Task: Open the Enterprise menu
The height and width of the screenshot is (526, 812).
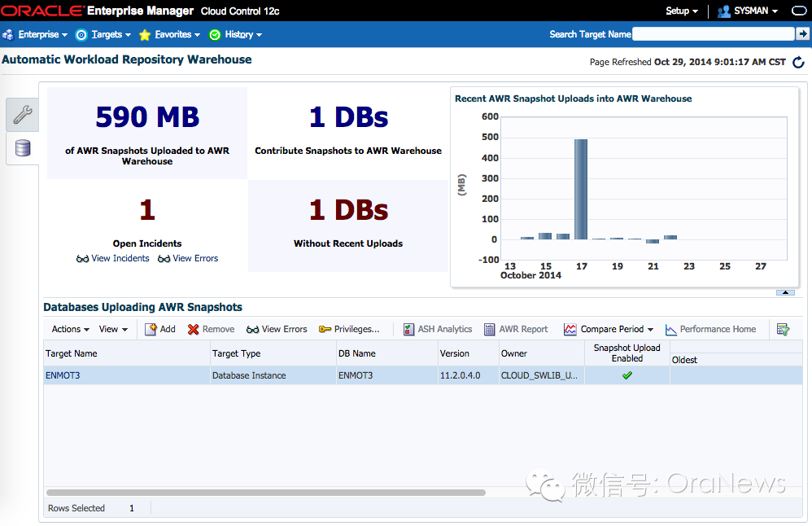Action: pos(42,35)
